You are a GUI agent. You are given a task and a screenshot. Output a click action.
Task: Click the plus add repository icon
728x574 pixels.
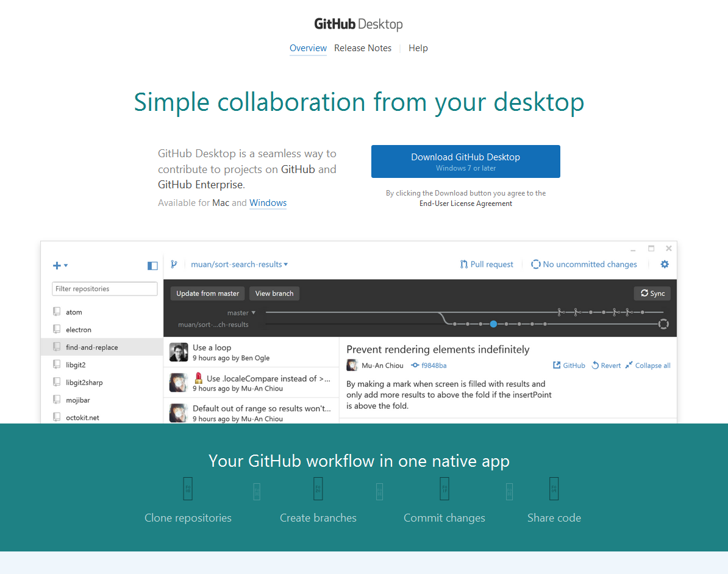tap(57, 266)
